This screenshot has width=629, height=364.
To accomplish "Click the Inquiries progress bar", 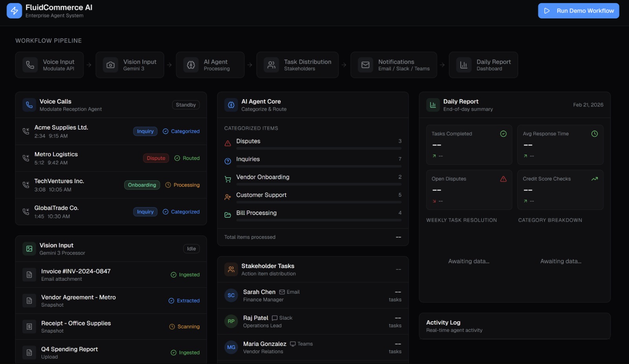I will tap(319, 166).
